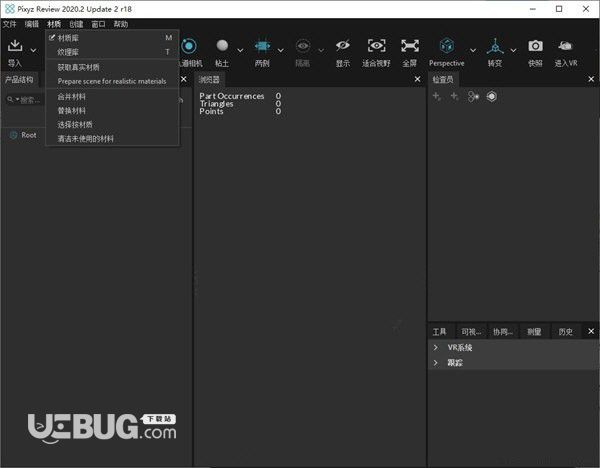This screenshot has height=468, width=600.
Task: Click second plus icon in Inspector
Action: pyautogui.click(x=454, y=96)
